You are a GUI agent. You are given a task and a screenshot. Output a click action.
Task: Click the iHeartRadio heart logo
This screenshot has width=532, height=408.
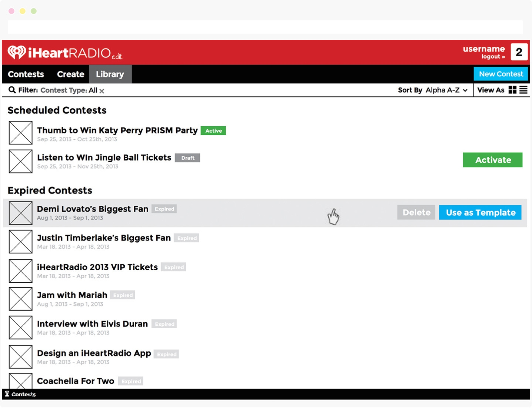[17, 52]
